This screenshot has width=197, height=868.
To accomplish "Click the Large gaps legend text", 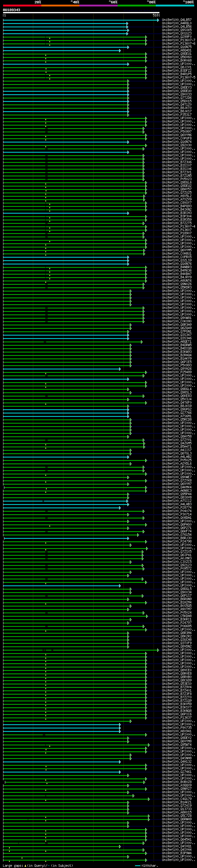I will point(38,866).
